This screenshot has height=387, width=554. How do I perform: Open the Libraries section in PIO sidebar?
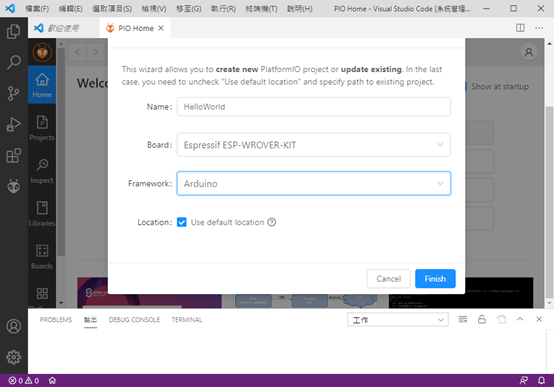coord(42,213)
